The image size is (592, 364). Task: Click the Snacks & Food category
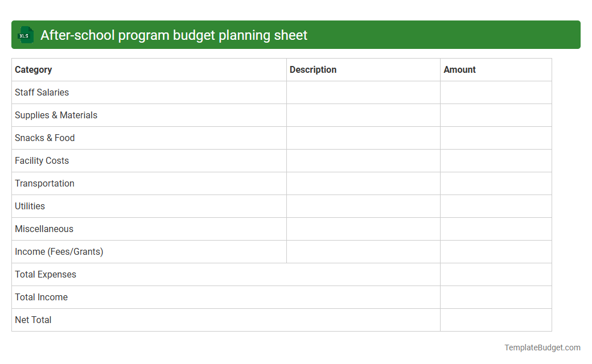pyautogui.click(x=45, y=138)
